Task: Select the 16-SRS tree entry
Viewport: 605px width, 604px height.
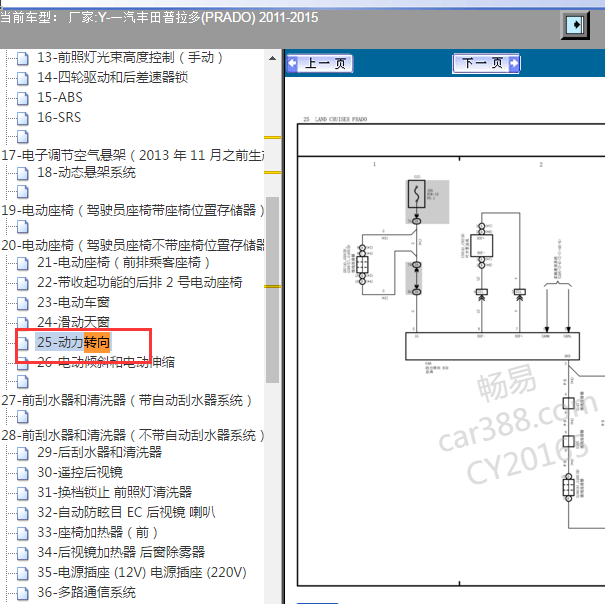Action: tap(59, 117)
